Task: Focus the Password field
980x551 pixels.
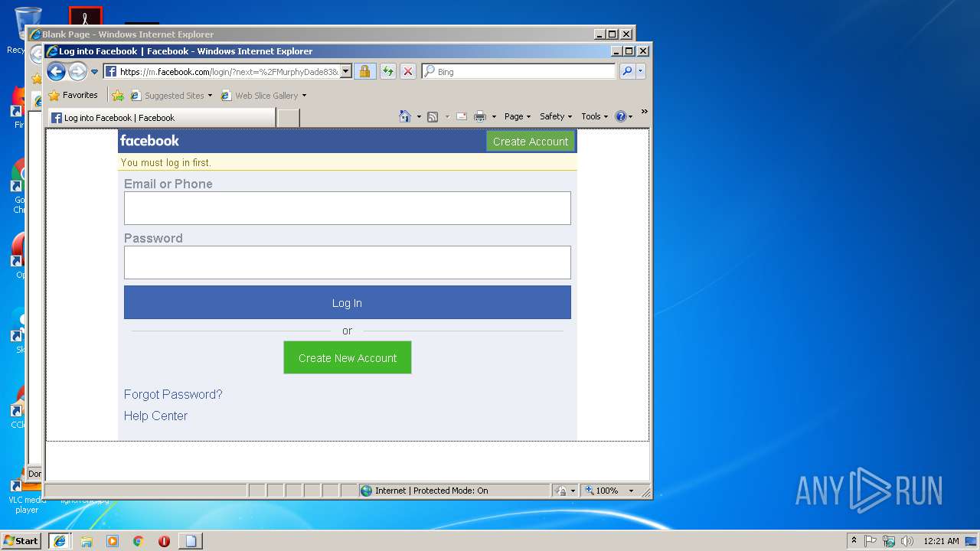Action: tap(348, 262)
